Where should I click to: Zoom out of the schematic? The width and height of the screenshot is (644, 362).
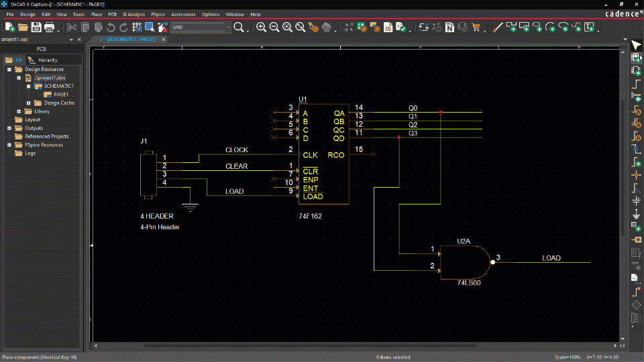(274, 27)
